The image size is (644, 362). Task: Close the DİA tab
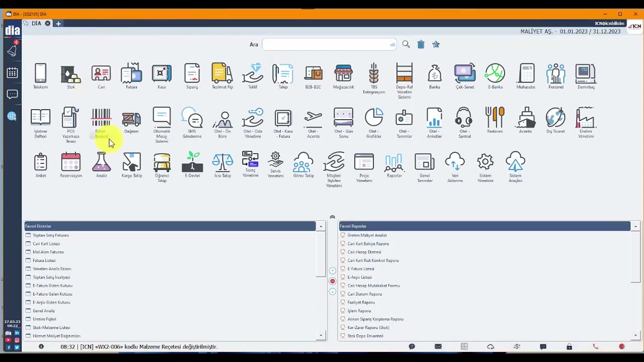pyautogui.click(x=48, y=24)
